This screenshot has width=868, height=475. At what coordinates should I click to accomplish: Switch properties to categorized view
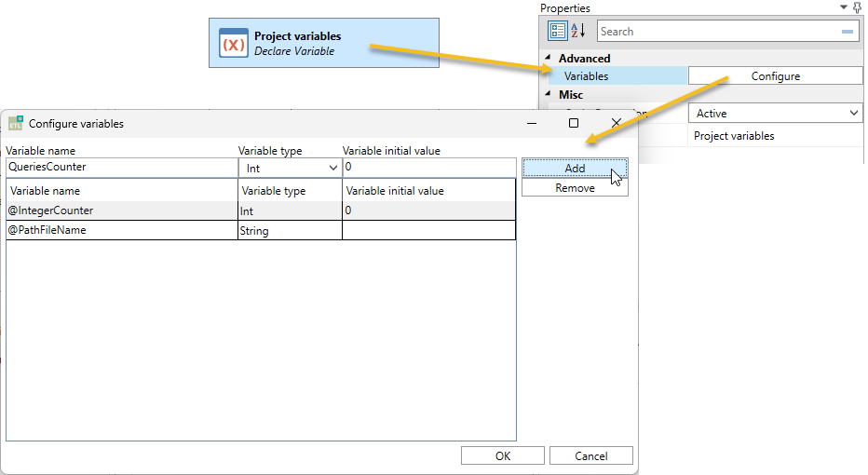click(557, 31)
